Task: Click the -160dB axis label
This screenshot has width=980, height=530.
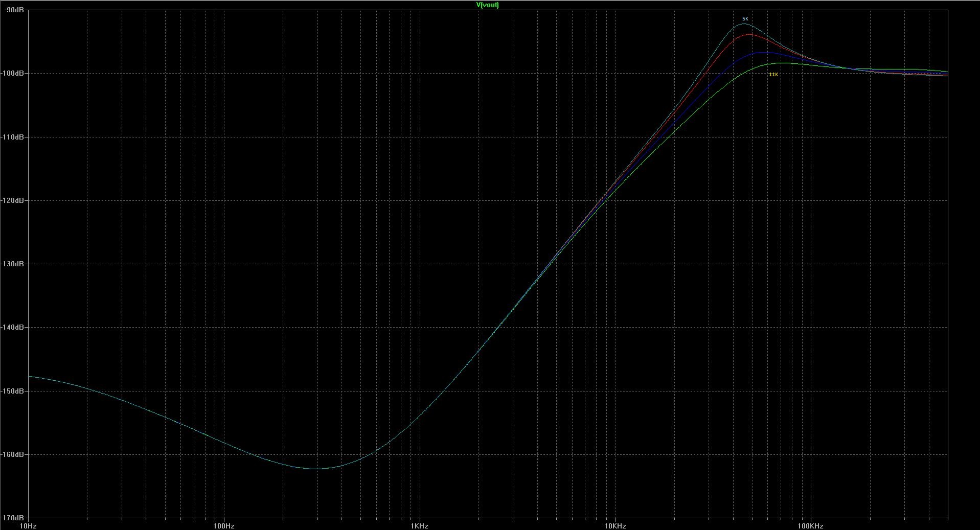Action: [x=12, y=454]
